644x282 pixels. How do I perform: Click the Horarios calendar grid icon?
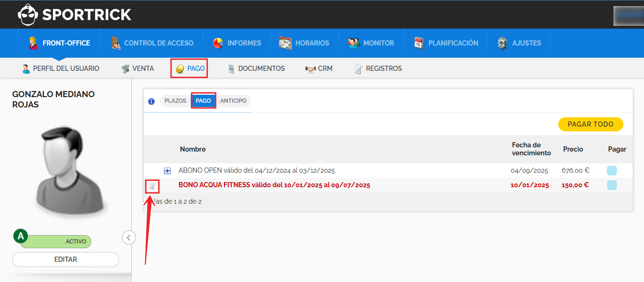(285, 43)
